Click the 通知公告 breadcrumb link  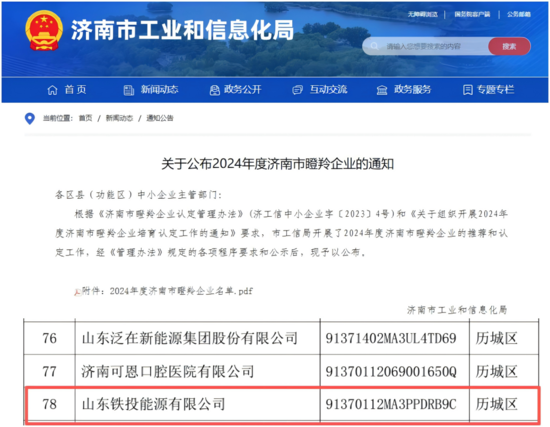[x=160, y=118]
